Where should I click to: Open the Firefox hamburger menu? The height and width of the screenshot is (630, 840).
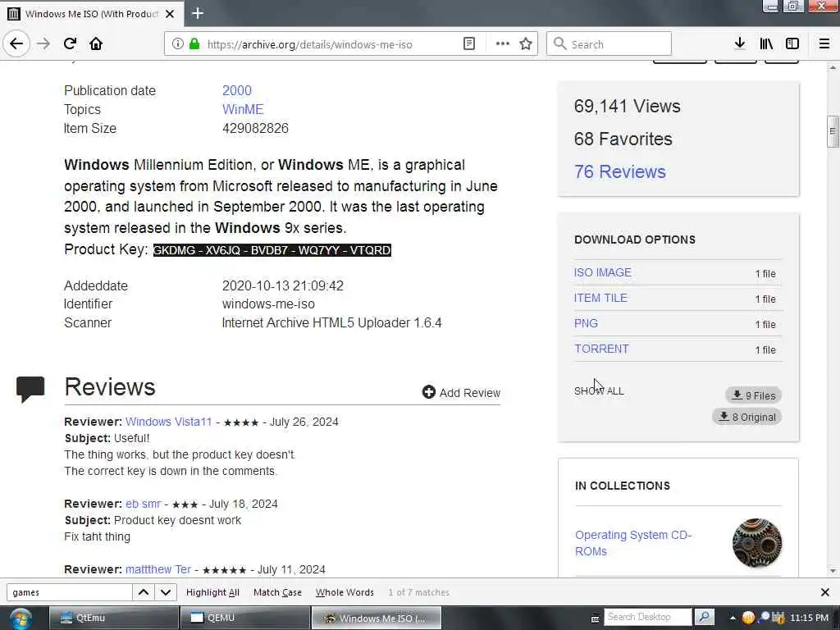click(x=824, y=44)
